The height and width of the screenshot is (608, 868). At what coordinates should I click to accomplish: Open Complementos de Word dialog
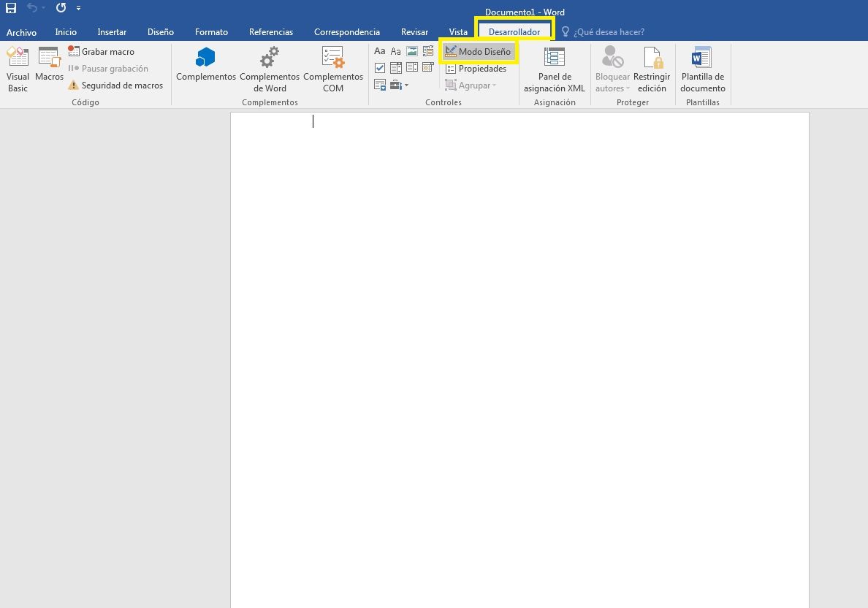coord(269,69)
